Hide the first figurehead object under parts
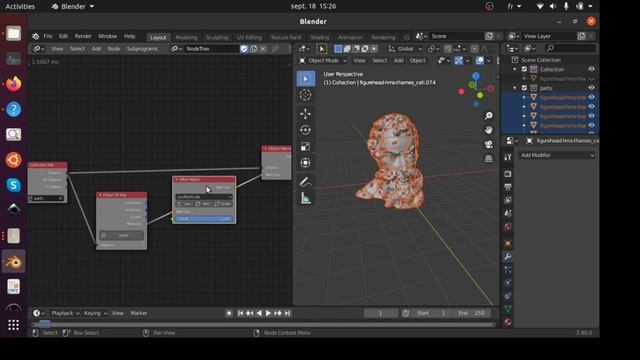640x360 pixels. [x=591, y=97]
